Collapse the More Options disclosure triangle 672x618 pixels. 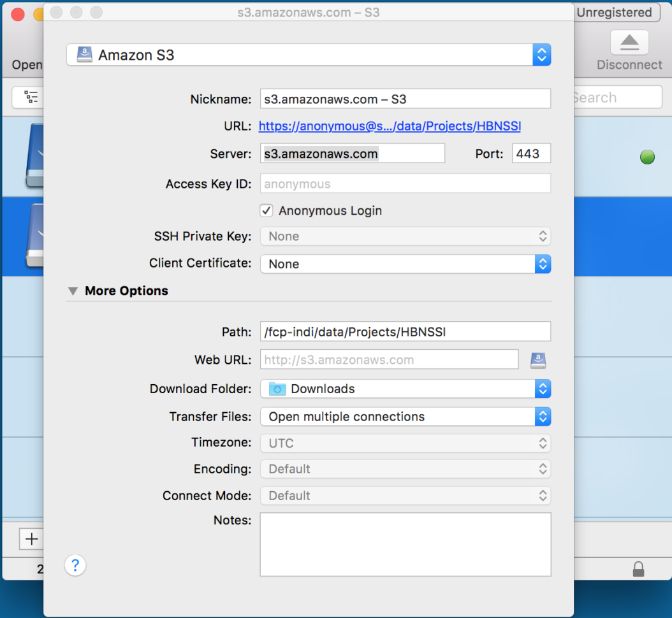pos(73,291)
